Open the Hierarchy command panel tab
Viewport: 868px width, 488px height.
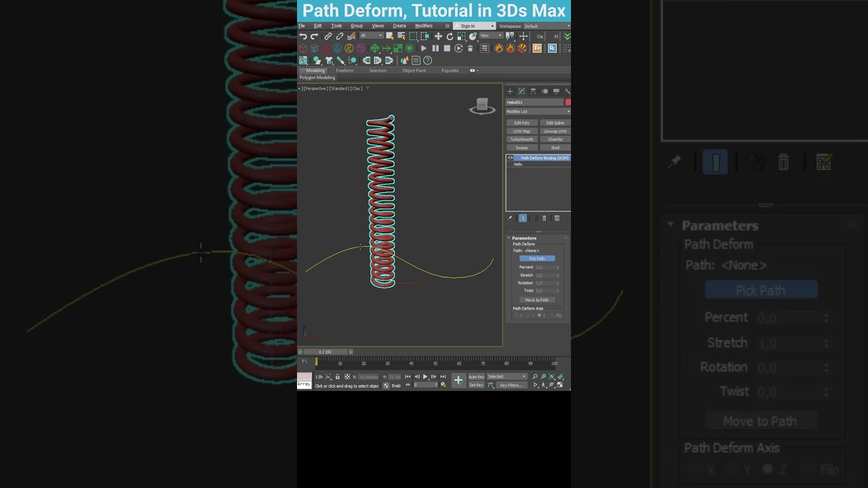(x=533, y=91)
